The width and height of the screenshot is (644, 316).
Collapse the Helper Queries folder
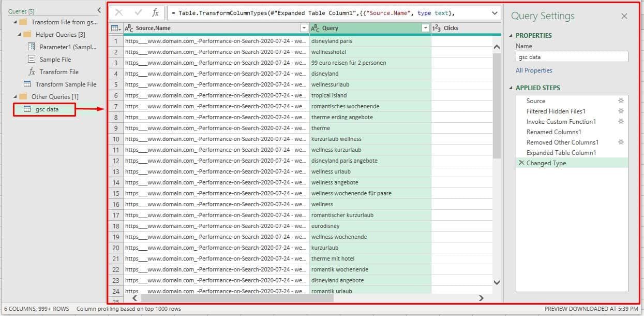tap(20, 35)
